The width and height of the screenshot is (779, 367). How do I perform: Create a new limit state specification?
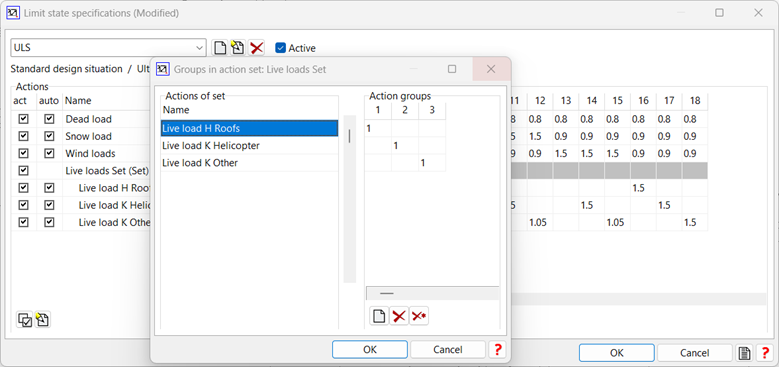pyautogui.click(x=220, y=48)
